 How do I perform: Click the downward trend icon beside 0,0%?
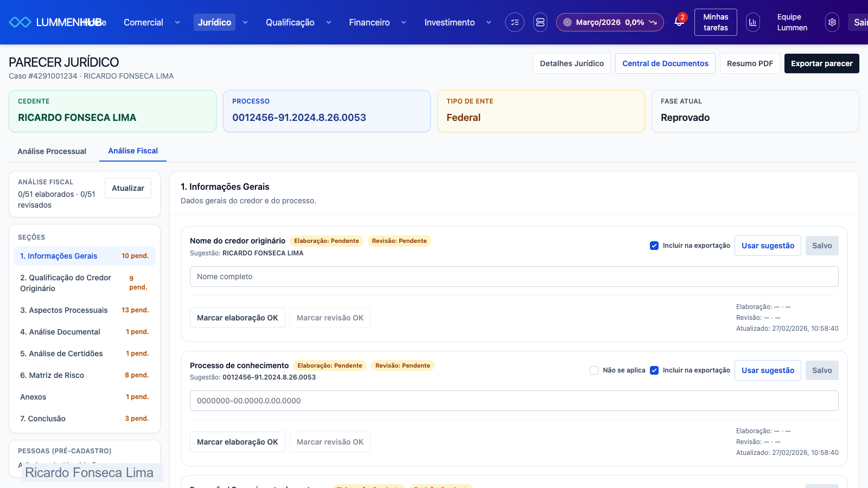653,22
